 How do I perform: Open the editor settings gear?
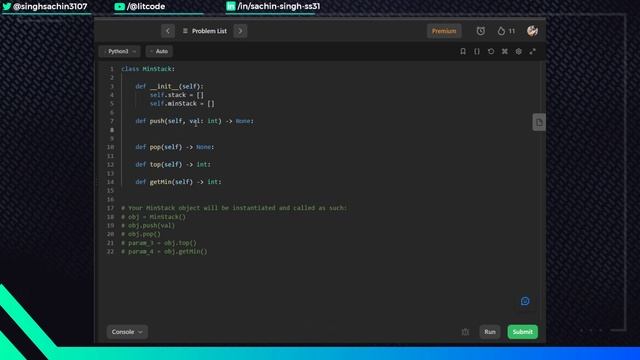(518, 51)
